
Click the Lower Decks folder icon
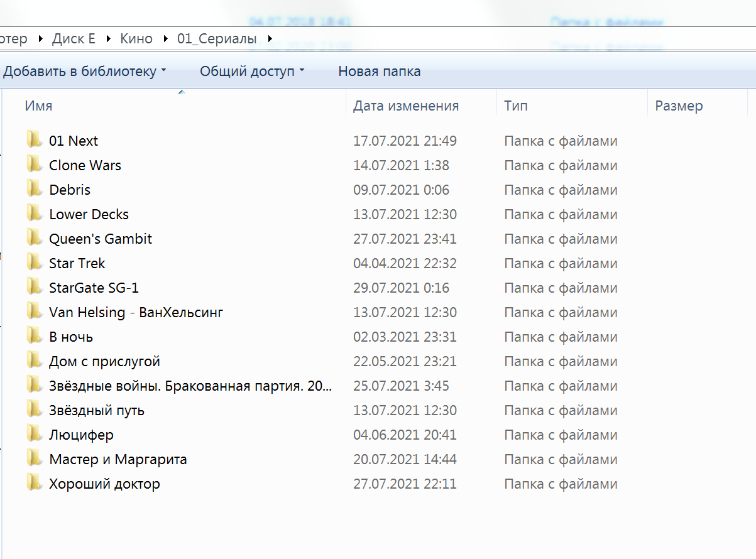tap(34, 214)
